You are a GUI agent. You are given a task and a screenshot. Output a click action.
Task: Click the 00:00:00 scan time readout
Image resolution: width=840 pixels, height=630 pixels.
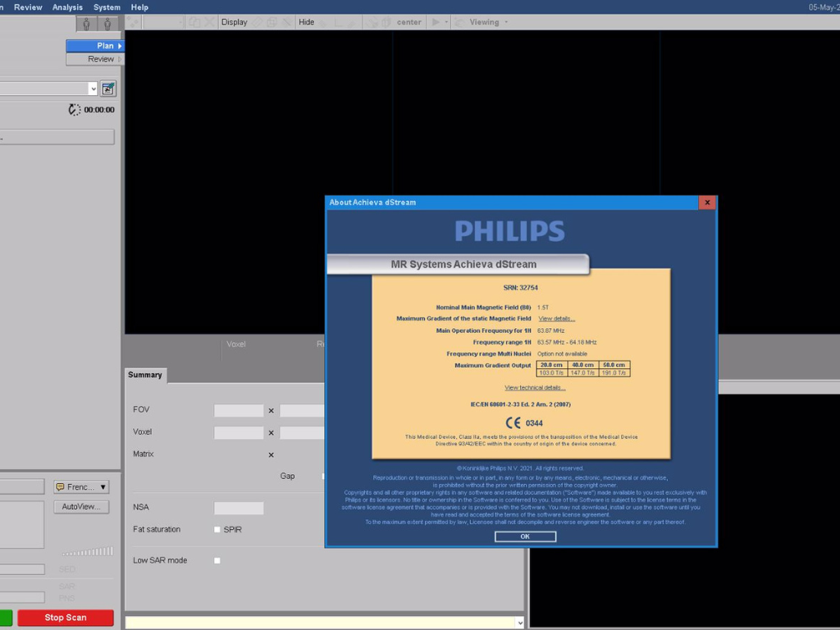tap(99, 110)
